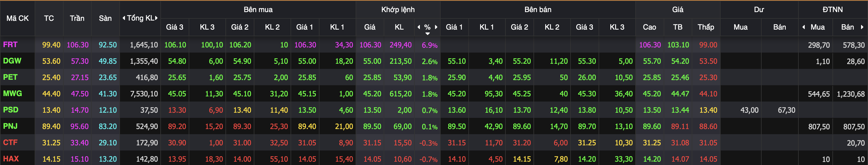This screenshot has height=165, width=868.
Task: Click DGW ĐTNN Bán value 28,60
Action: (856, 62)
